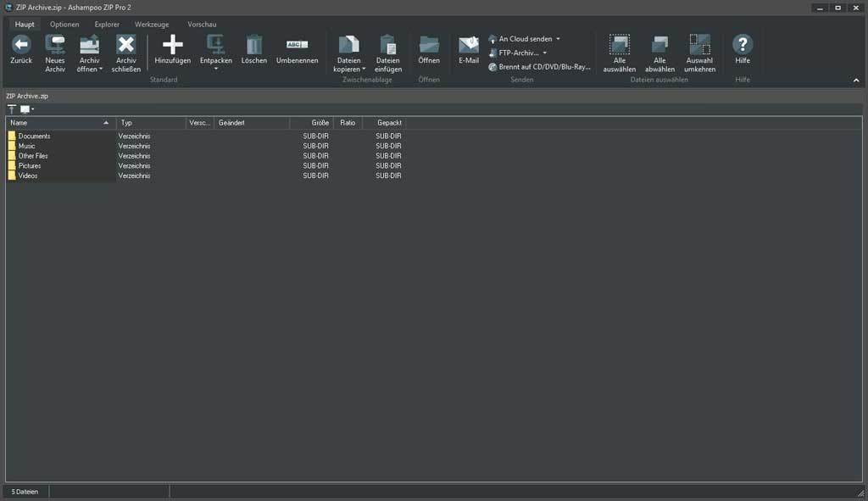868x501 pixels.
Task: Add files using Hinzufügen plus icon
Action: click(173, 44)
